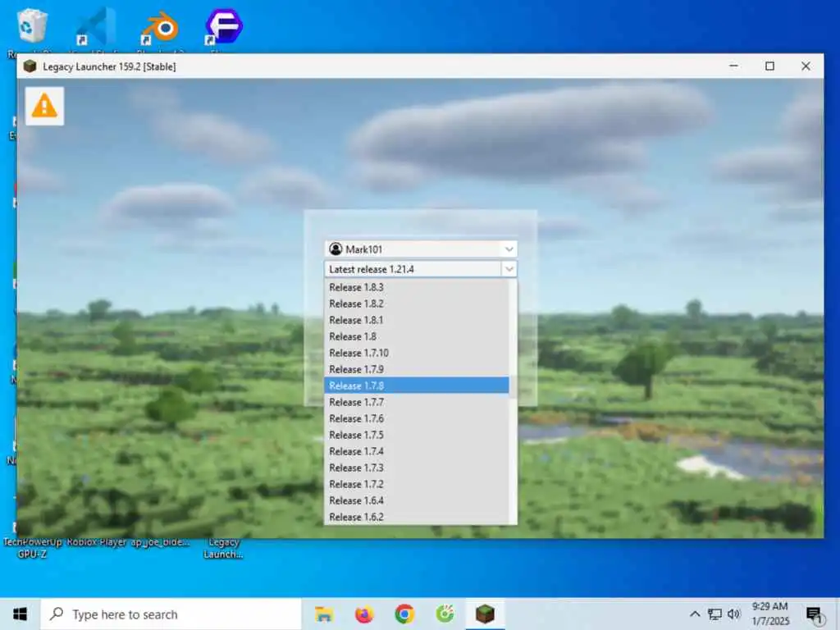The height and width of the screenshot is (630, 840).
Task: Select Release 1.7.6 from list
Action: (416, 418)
